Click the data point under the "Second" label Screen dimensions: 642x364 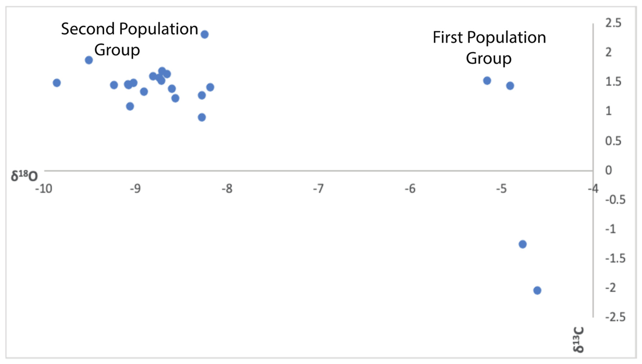89,60
